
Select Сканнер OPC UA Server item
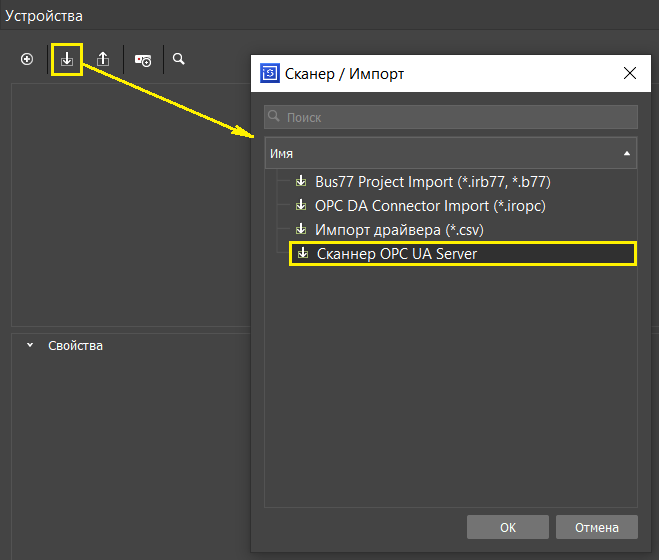(x=396, y=254)
